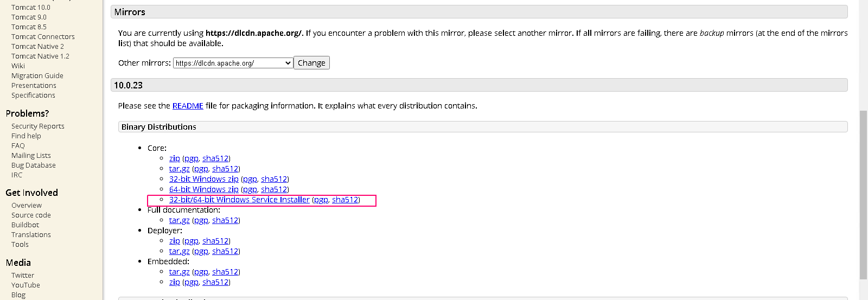868x300 pixels.
Task: Visit the Twitter media link
Action: [23, 276]
